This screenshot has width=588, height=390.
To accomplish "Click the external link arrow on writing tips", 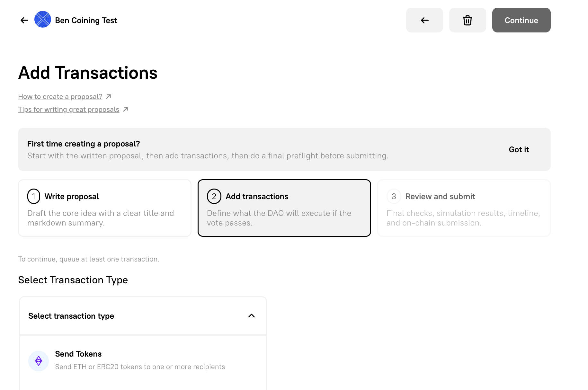I will 126,109.
